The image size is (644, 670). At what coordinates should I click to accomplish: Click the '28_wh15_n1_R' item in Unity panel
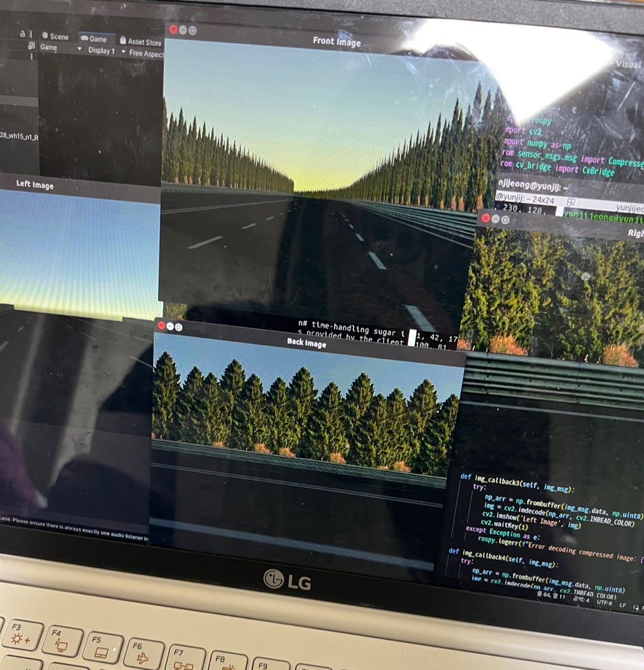[x=19, y=137]
